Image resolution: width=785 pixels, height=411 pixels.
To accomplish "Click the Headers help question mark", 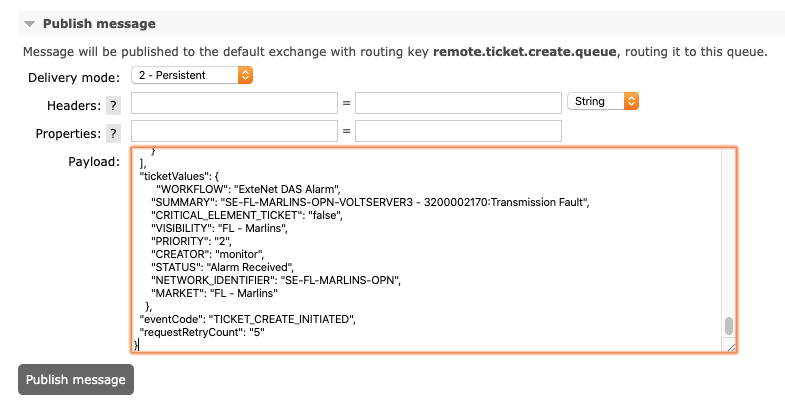I will 114,104.
